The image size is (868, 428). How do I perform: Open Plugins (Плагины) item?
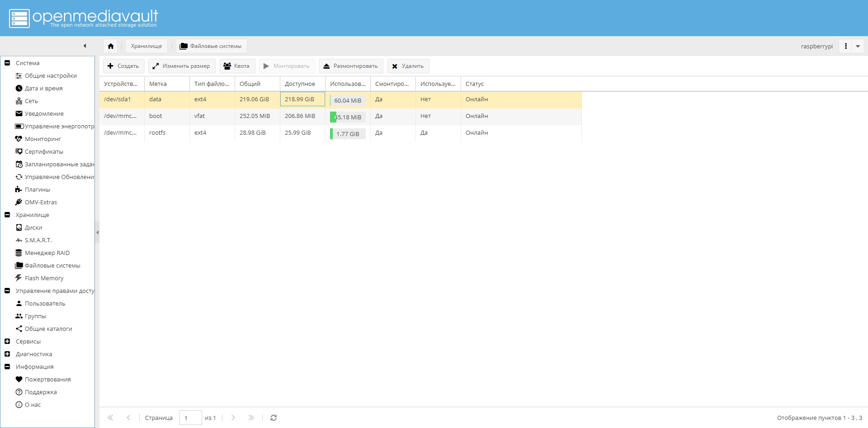tap(37, 190)
